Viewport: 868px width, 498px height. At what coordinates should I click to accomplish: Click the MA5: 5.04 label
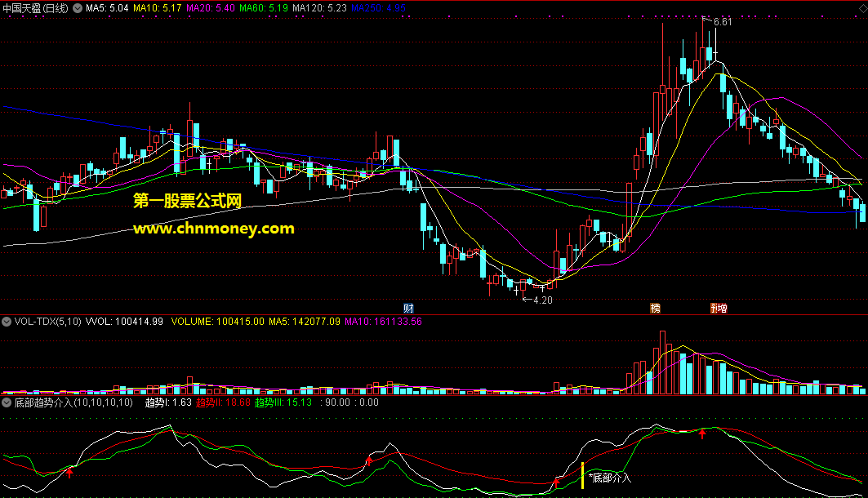pos(107,8)
